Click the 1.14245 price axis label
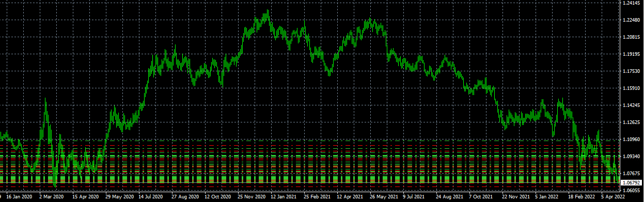The image size is (644, 202). [632, 105]
